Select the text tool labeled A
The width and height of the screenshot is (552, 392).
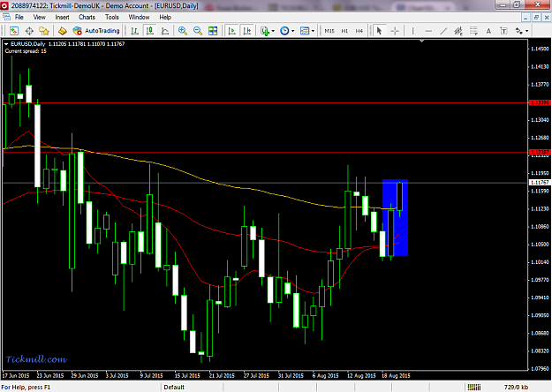click(488, 31)
